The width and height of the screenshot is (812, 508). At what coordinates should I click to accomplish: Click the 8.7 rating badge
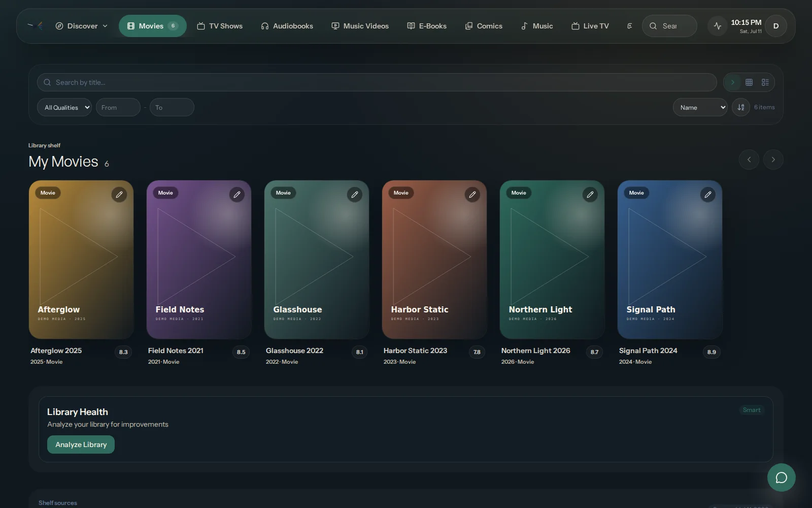coord(594,352)
